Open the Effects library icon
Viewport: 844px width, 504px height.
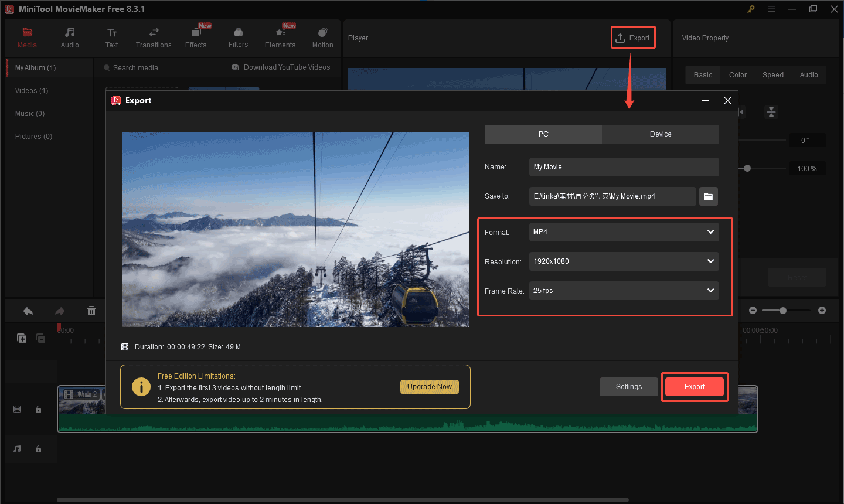196,33
